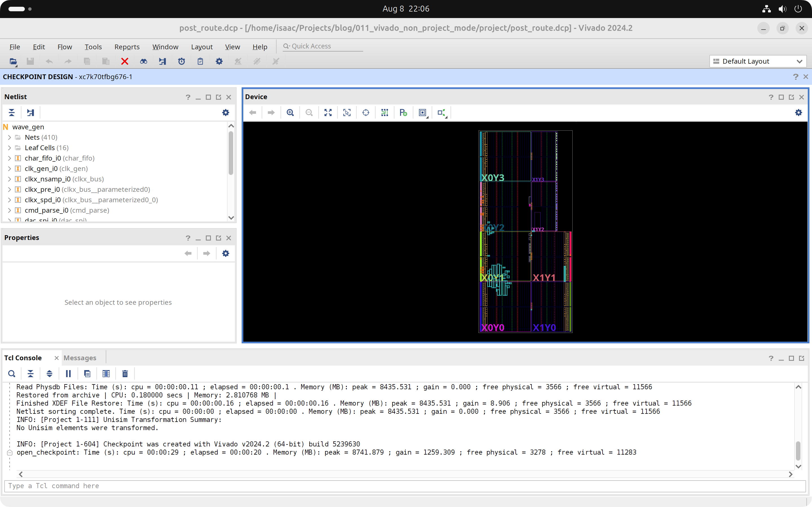Click the Draw Pblock icon

[x=403, y=113]
